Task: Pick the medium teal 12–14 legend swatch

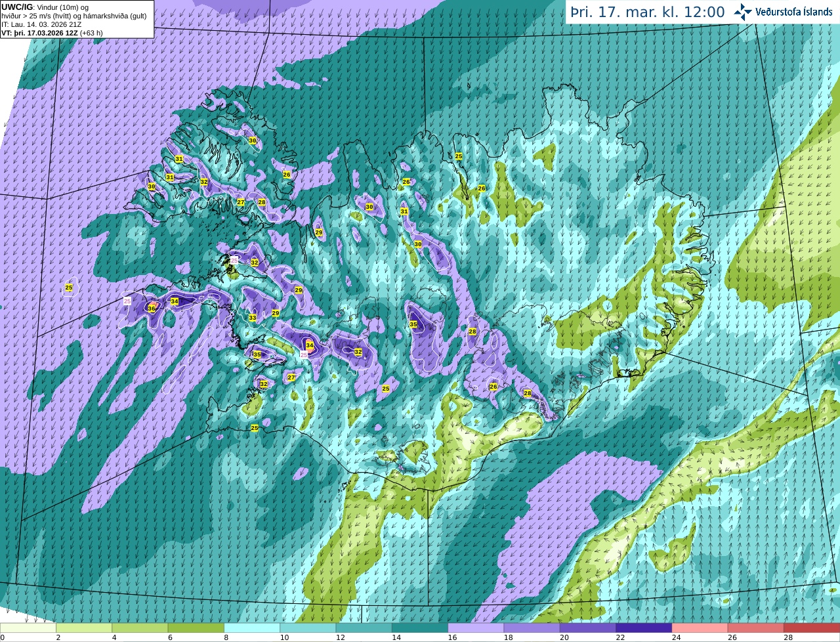Action: (364, 628)
